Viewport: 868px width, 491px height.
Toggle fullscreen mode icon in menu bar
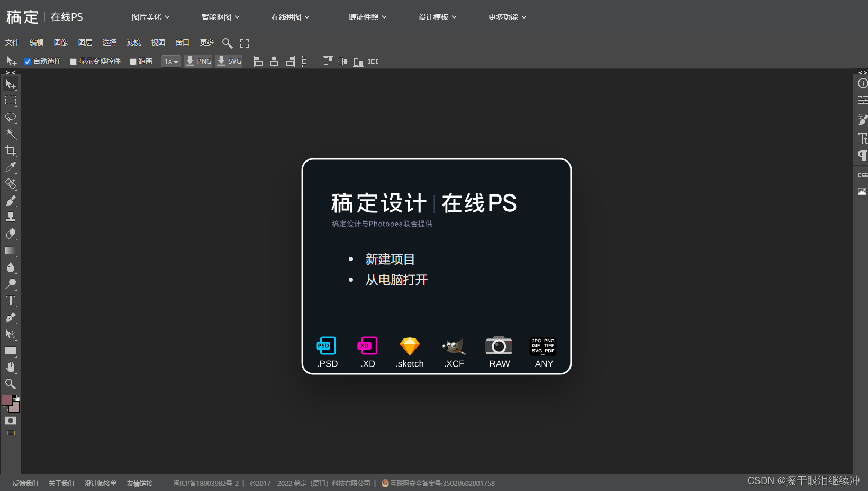pos(245,43)
